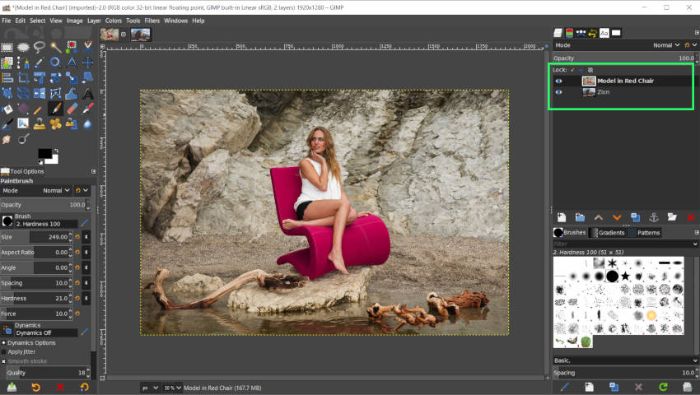Reset brush Size to default arrow
This screenshot has height=395, width=700.
tap(78, 237)
